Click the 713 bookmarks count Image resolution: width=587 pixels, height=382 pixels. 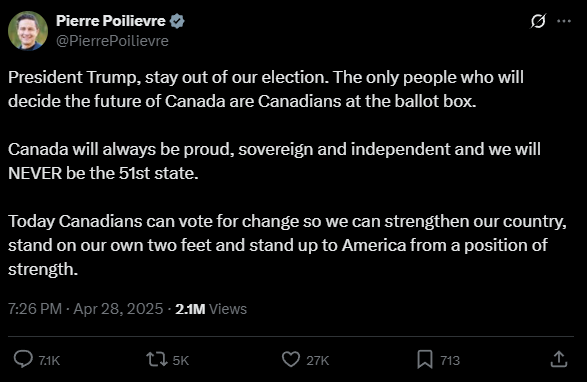(450, 360)
